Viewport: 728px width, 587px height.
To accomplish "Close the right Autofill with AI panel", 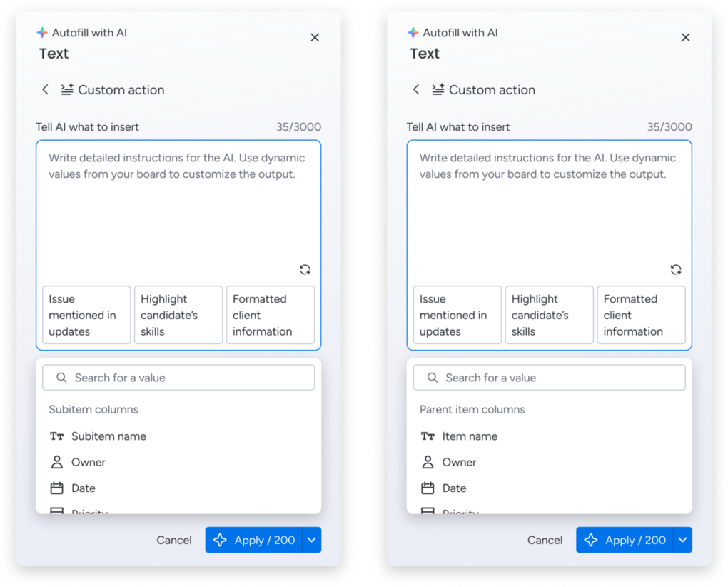I will pos(685,37).
